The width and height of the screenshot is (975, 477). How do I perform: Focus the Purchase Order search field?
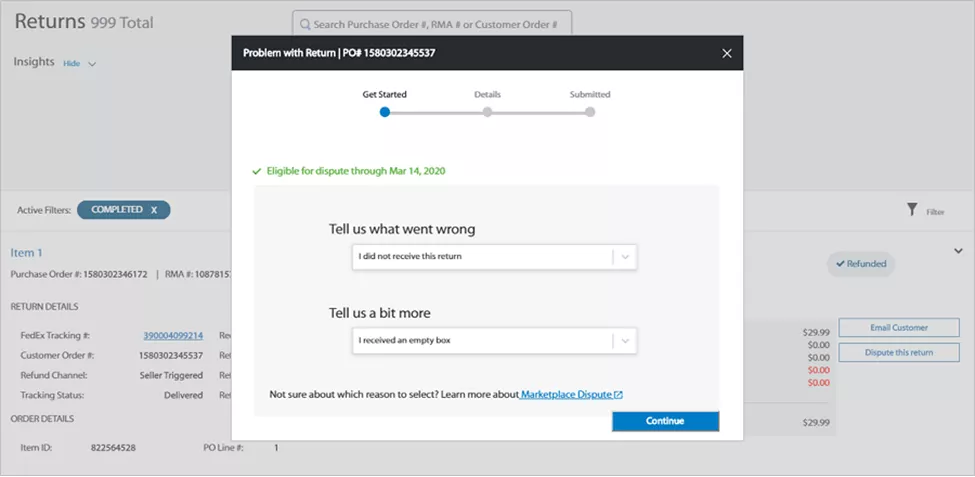(440, 23)
